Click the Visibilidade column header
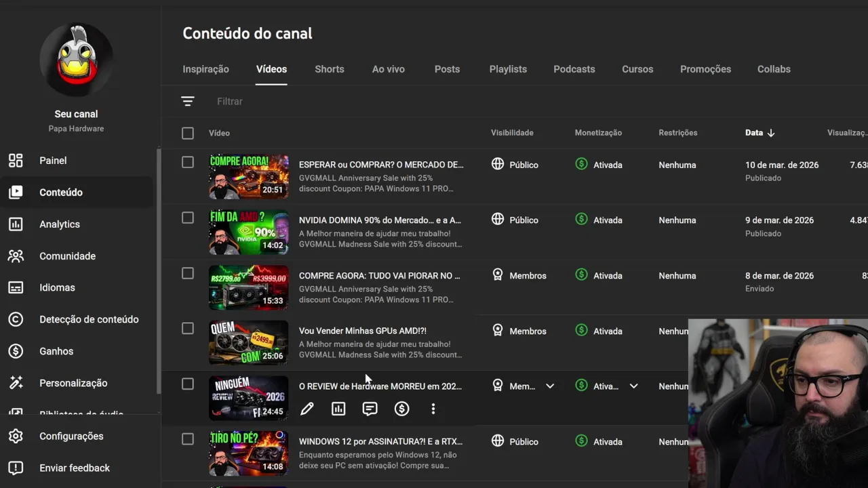The width and height of the screenshot is (868, 488). (512, 133)
